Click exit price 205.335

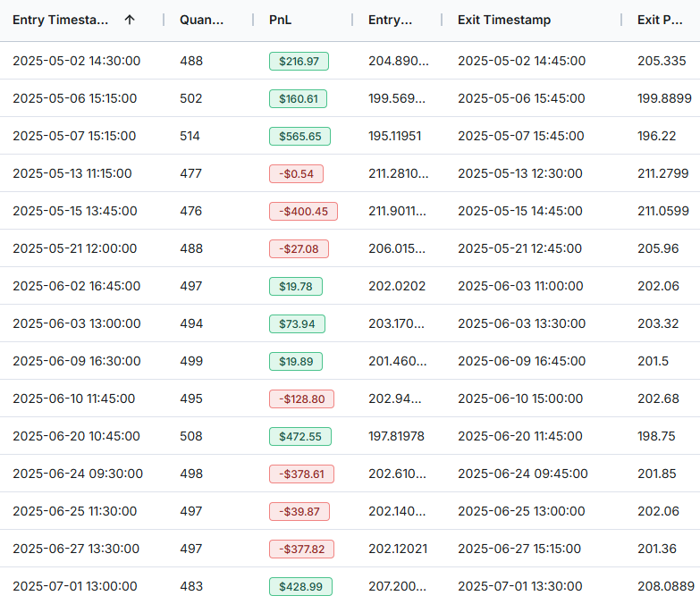point(662,61)
